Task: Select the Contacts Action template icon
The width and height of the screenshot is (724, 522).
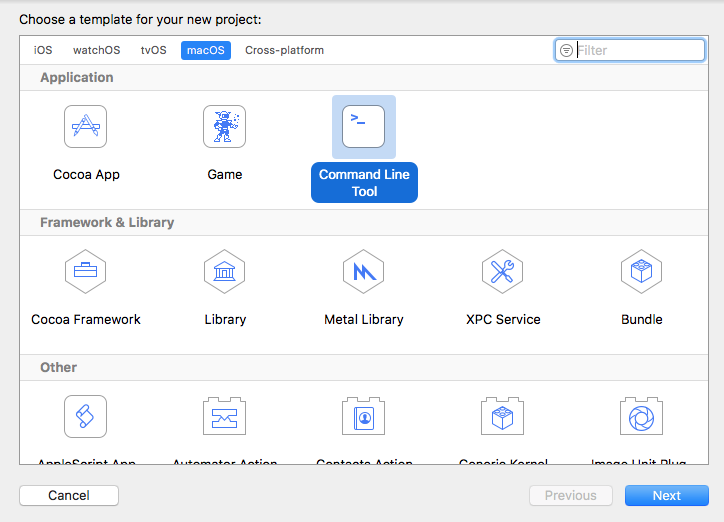Action: 364,416
